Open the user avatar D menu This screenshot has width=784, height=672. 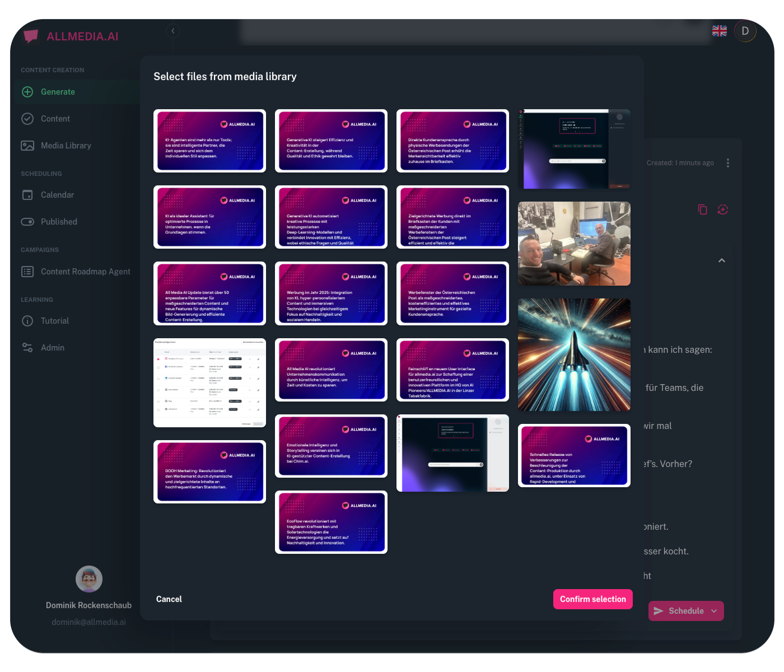[745, 31]
